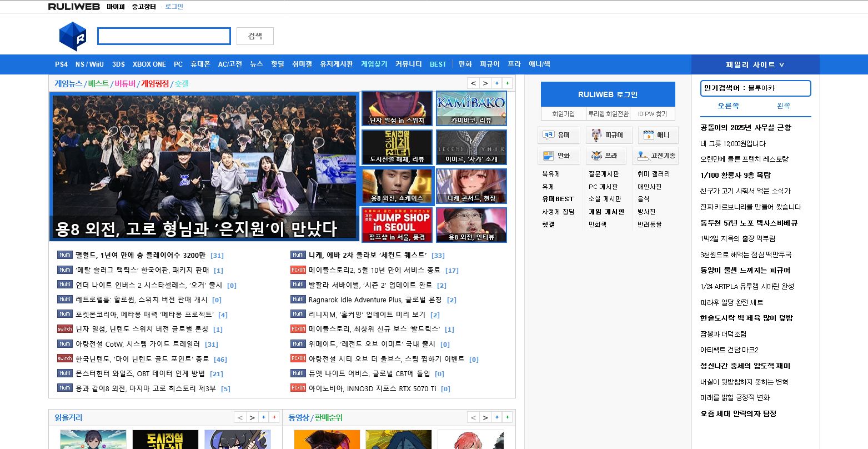Open the 유머 board speech-bubble icon button
The height and width of the screenshot is (449, 868).
559,135
